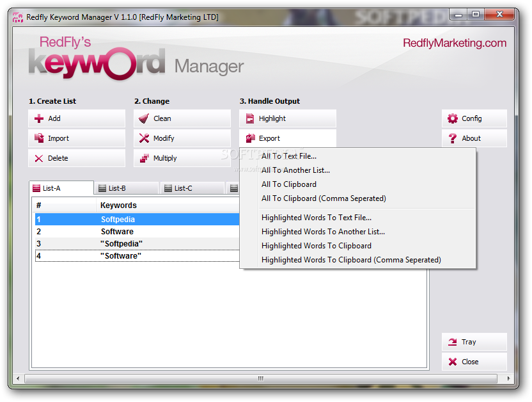Click the horizontal scrollbar thumb
Viewport: 532px width, 402px height.
[x=261, y=378]
